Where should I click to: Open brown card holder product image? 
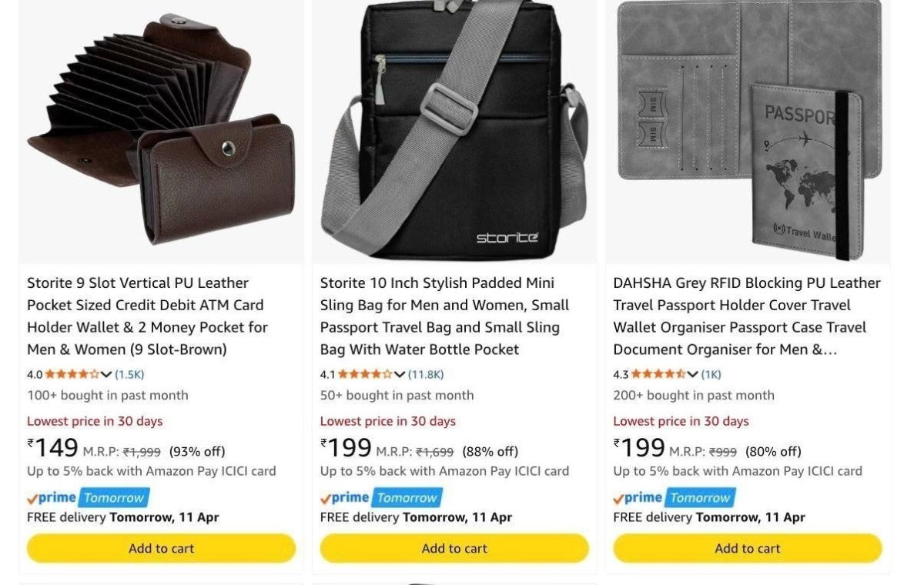(x=161, y=131)
